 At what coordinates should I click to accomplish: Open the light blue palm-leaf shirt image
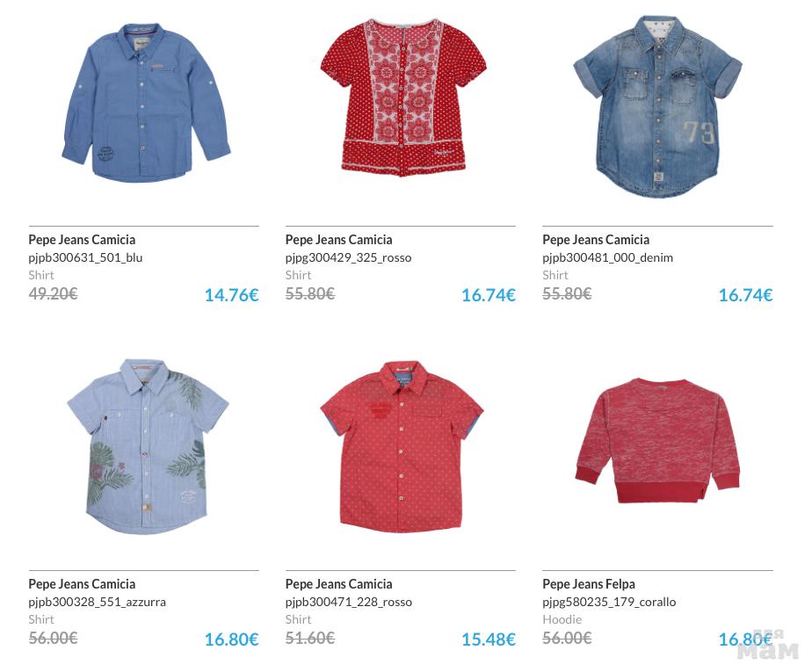[x=148, y=446]
